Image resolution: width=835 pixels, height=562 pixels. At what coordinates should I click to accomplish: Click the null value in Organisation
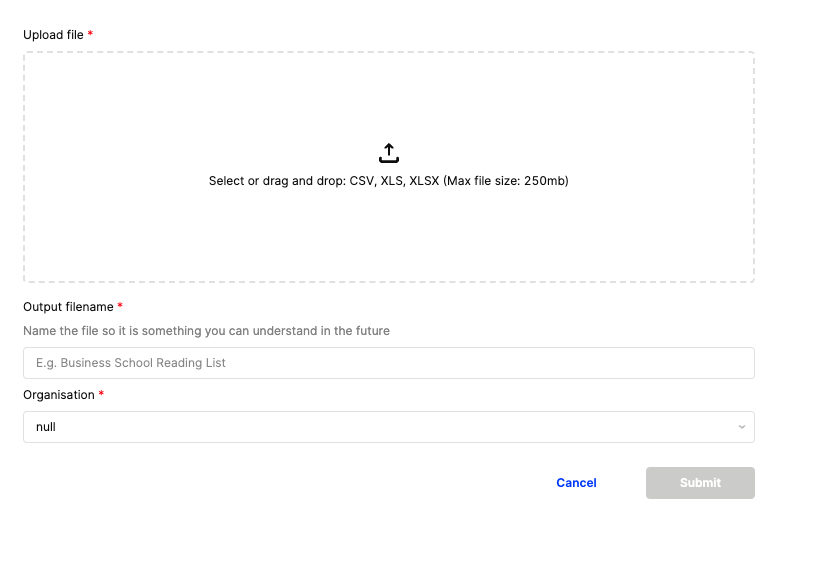(x=46, y=427)
